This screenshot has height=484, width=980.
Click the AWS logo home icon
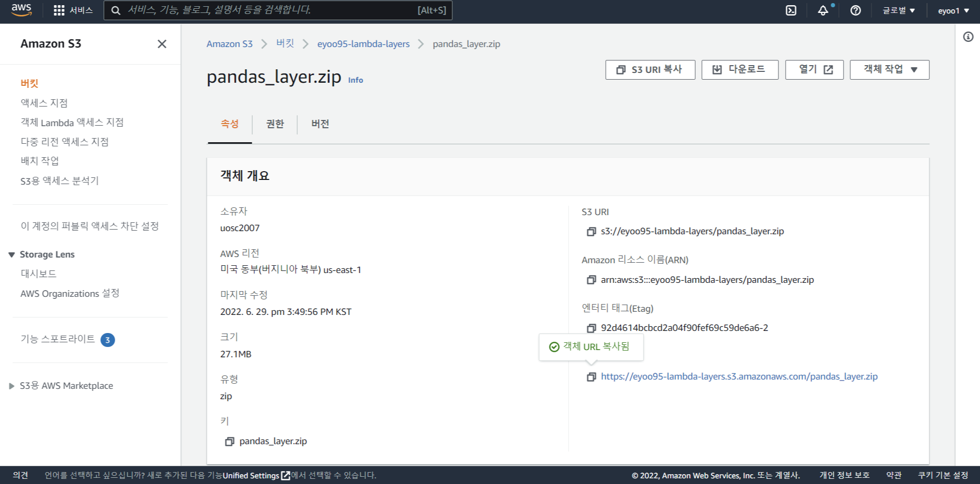click(21, 10)
